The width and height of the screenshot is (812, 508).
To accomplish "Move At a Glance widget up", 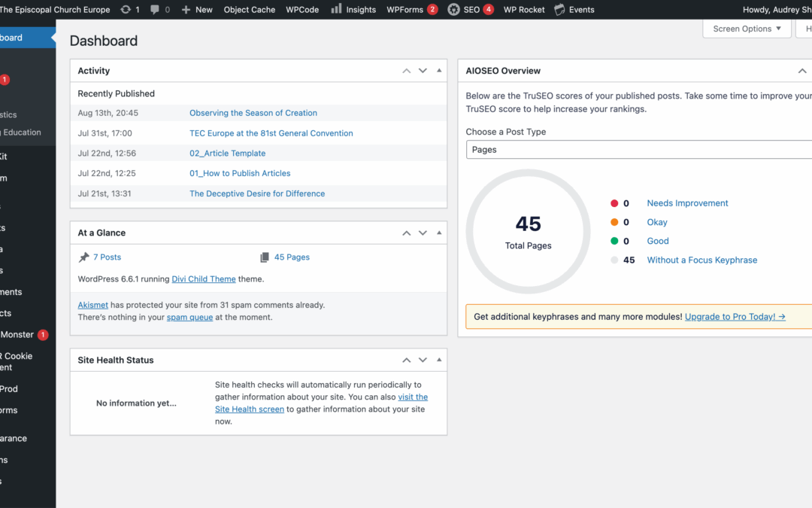I will 407,233.
